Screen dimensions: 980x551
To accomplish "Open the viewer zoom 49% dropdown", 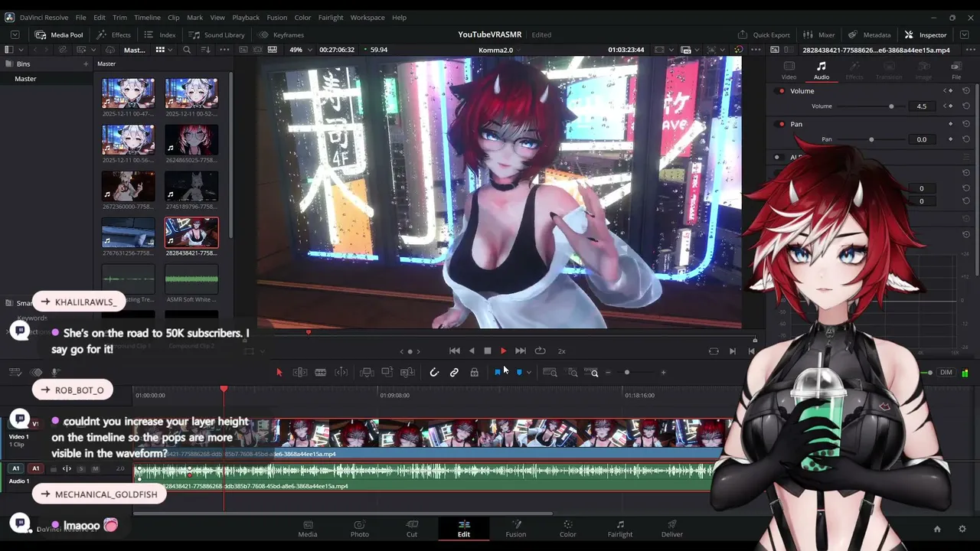I will pos(299,50).
